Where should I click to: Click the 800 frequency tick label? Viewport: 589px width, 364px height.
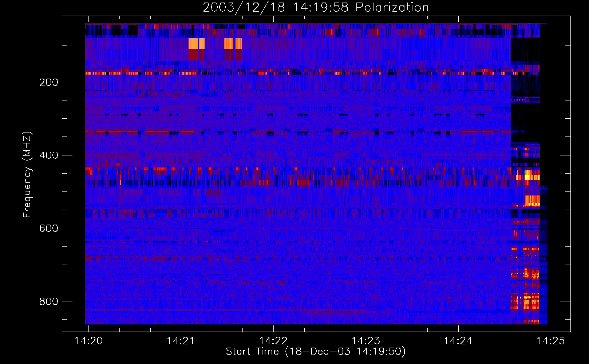click(49, 301)
